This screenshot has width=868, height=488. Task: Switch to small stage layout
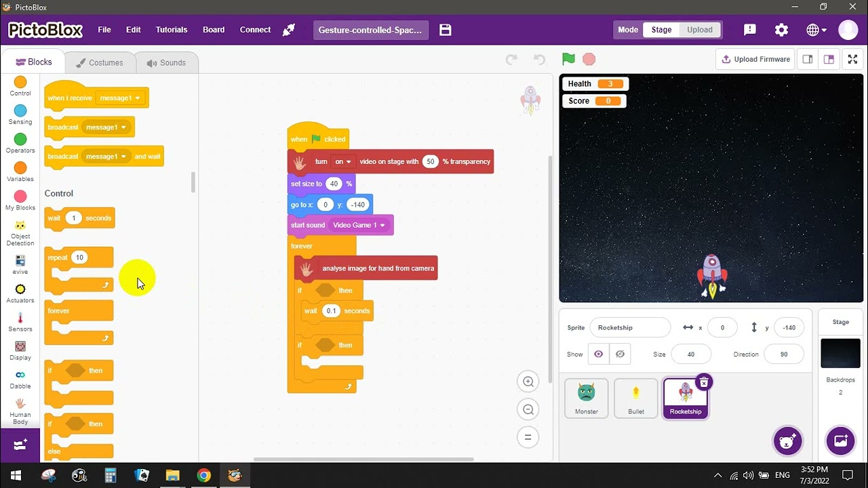pyautogui.click(x=808, y=59)
